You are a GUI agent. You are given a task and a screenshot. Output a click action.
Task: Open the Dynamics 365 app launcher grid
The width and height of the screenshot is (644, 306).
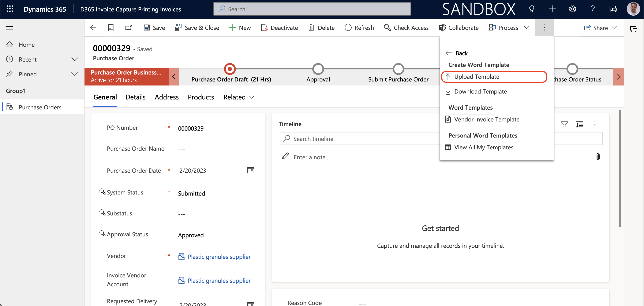click(10, 9)
